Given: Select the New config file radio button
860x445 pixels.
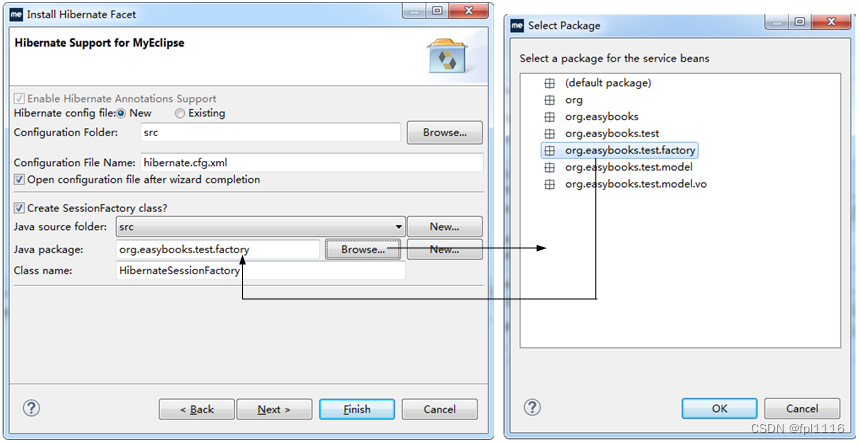Looking at the screenshot, I should (121, 114).
